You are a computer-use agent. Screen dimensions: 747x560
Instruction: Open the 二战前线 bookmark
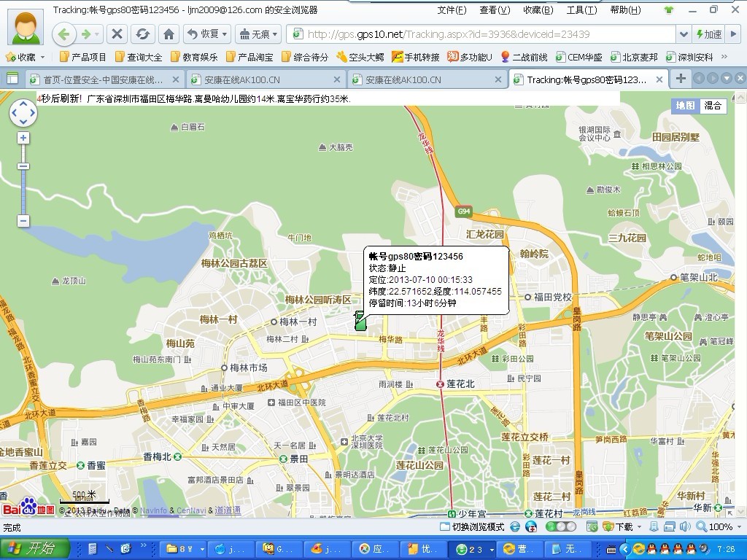(524, 57)
